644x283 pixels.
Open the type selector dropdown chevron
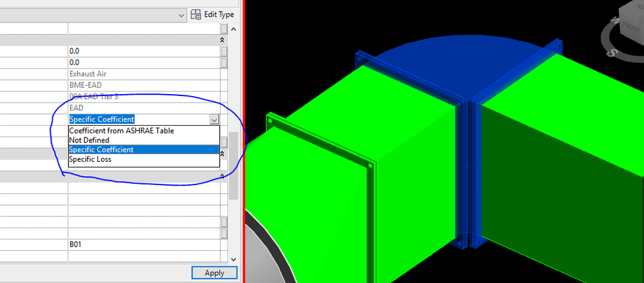[182, 15]
